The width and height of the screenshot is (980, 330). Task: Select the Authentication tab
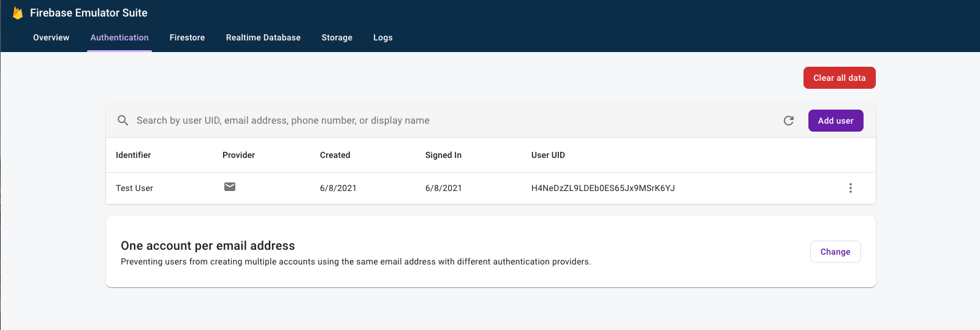tap(120, 37)
